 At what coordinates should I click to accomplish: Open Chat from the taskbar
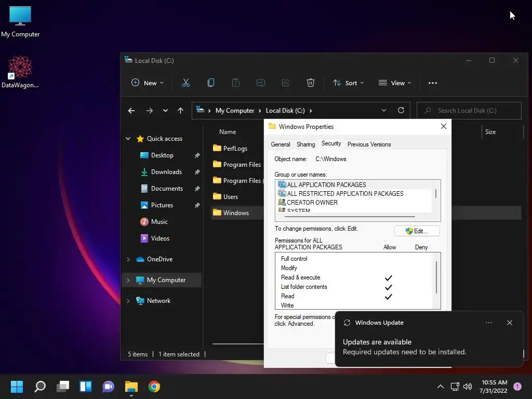point(108,387)
